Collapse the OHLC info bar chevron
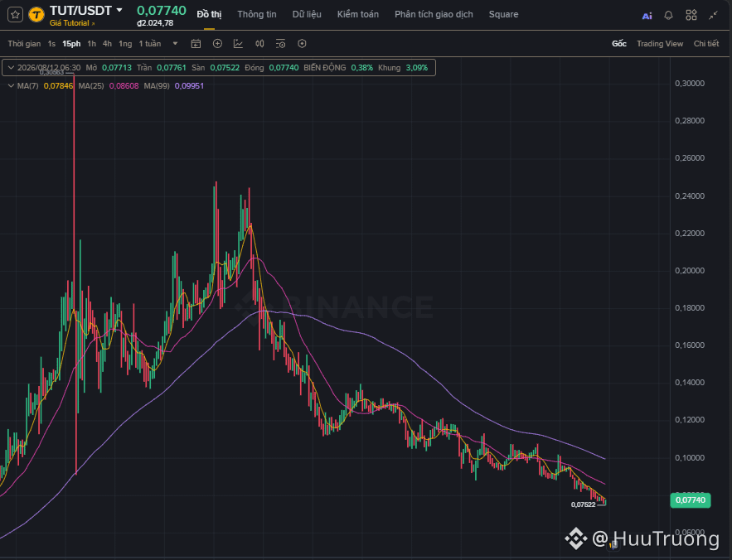The height and width of the screenshot is (560, 732). tap(11, 68)
